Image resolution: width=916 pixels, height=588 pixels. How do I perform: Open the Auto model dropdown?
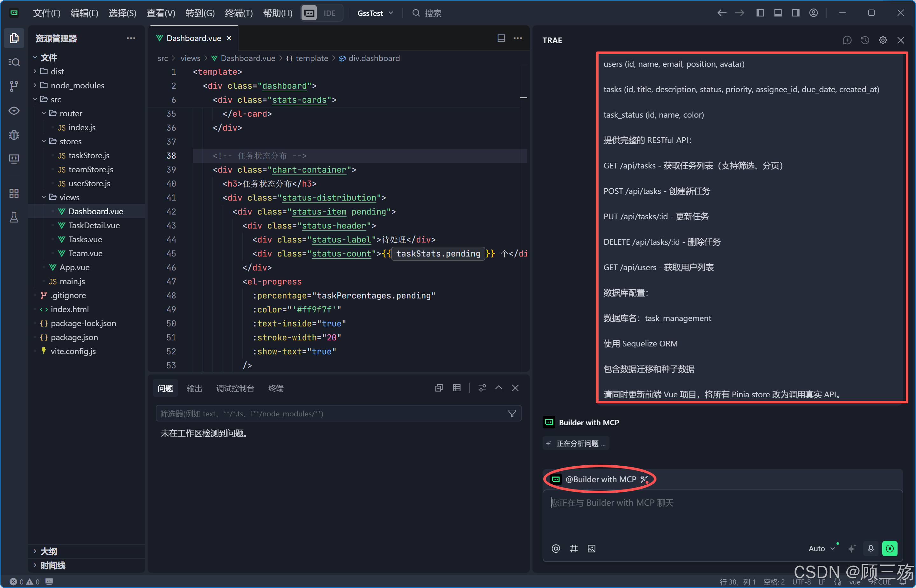tap(821, 549)
